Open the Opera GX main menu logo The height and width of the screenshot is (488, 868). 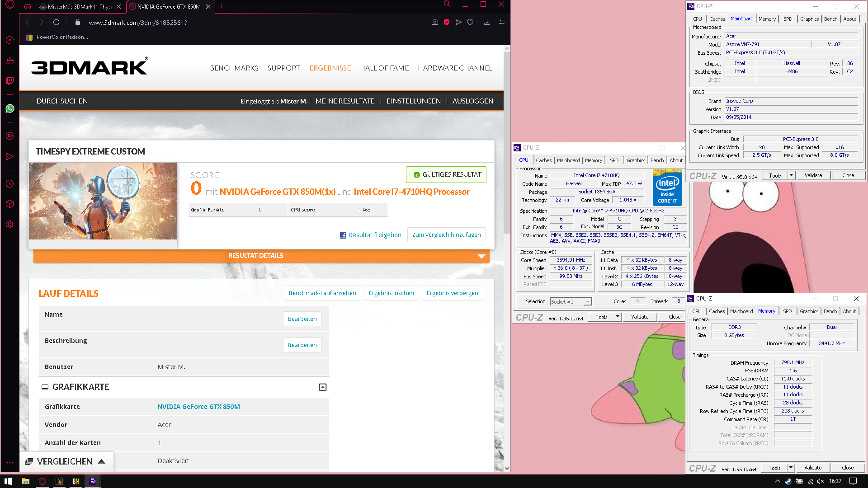coord(9,5)
